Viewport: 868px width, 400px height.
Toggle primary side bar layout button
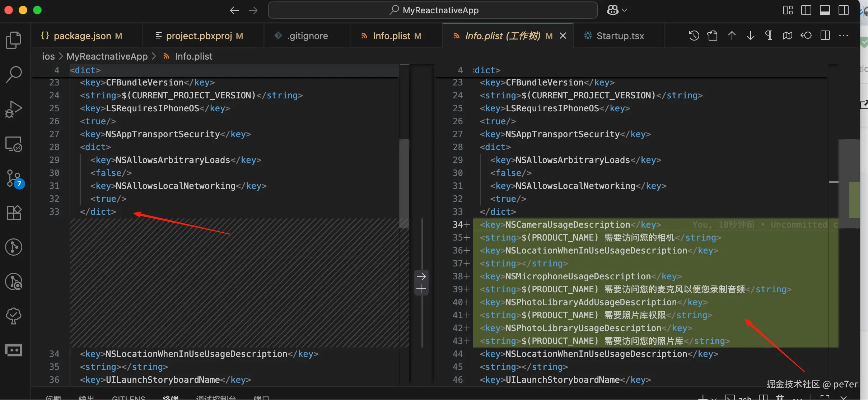click(806, 10)
